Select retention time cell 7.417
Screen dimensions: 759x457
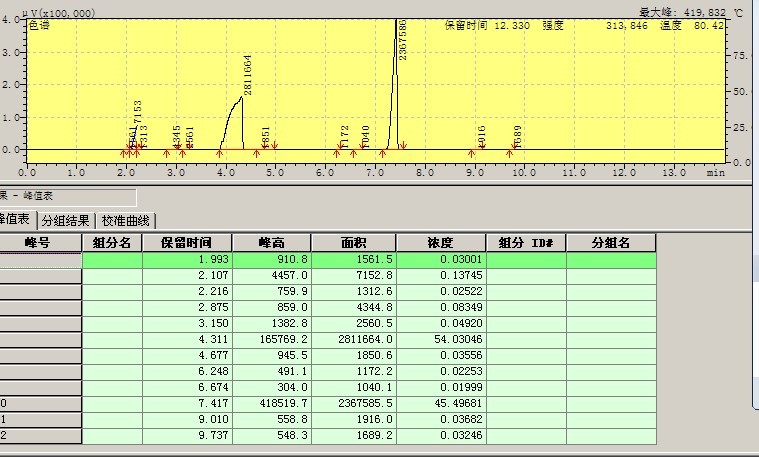187,403
